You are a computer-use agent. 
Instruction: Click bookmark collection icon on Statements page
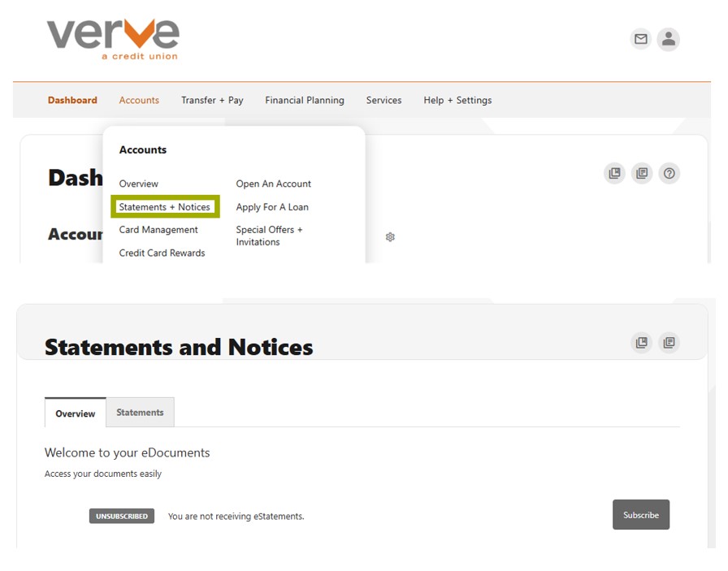coord(642,343)
